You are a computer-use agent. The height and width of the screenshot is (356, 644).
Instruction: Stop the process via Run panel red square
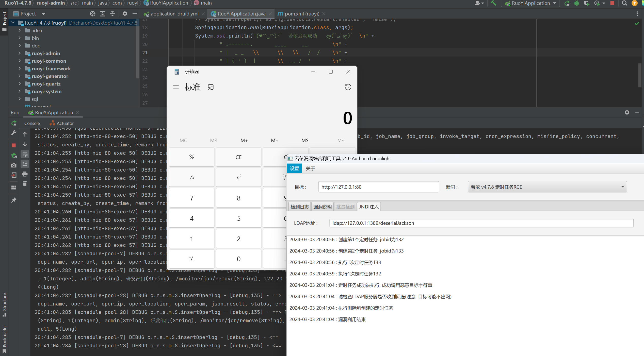click(x=14, y=145)
